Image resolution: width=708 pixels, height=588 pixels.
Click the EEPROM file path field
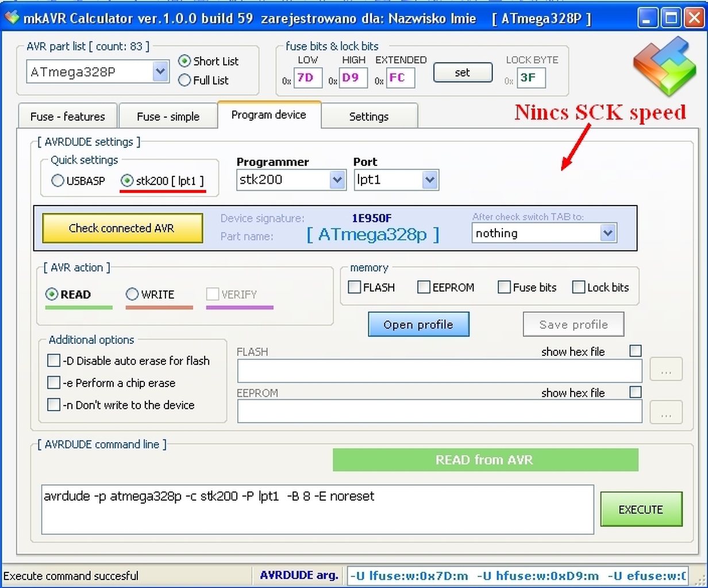click(x=440, y=412)
